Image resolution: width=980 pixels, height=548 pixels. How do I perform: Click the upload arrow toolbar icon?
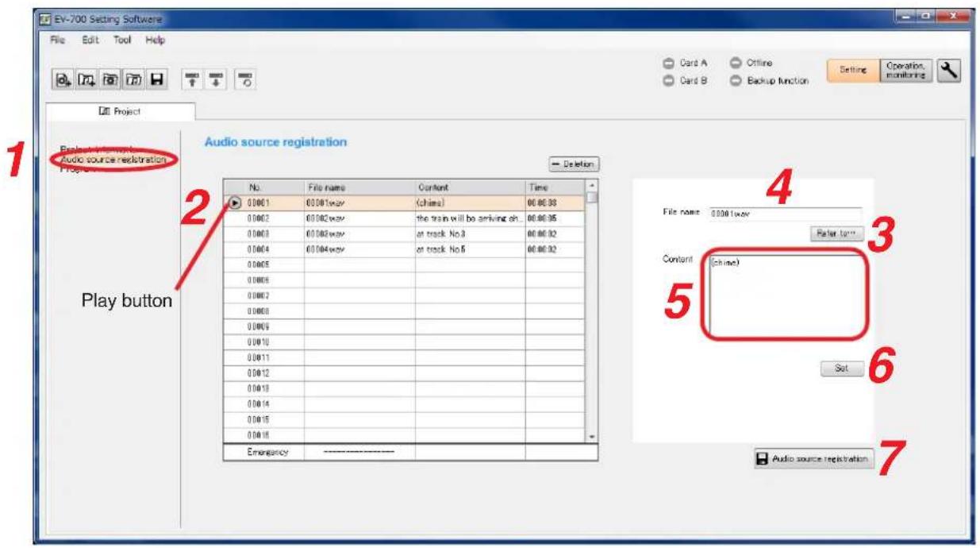(192, 80)
